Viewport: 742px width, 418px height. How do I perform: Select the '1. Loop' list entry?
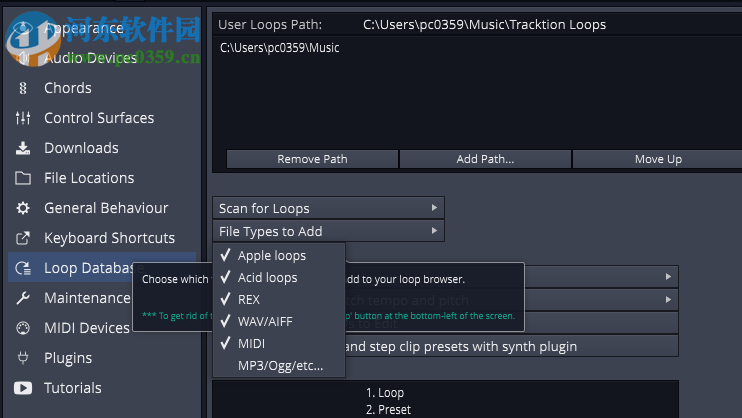click(385, 393)
